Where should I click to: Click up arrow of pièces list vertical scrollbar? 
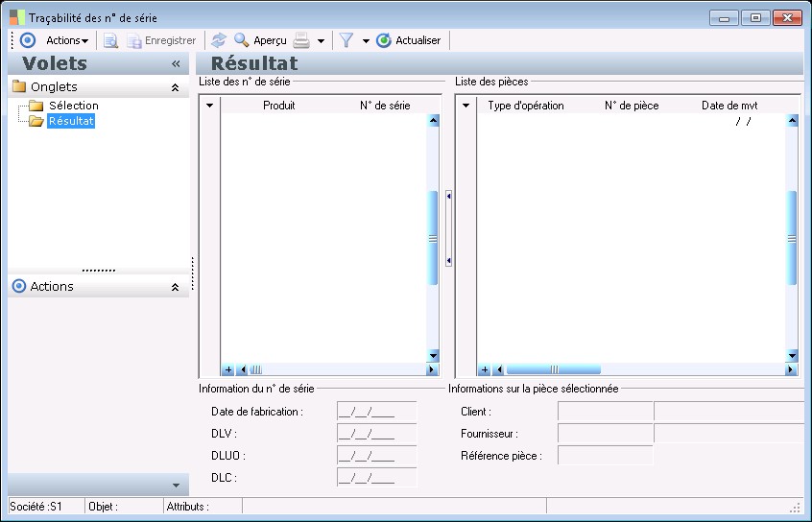pyautogui.click(x=792, y=121)
